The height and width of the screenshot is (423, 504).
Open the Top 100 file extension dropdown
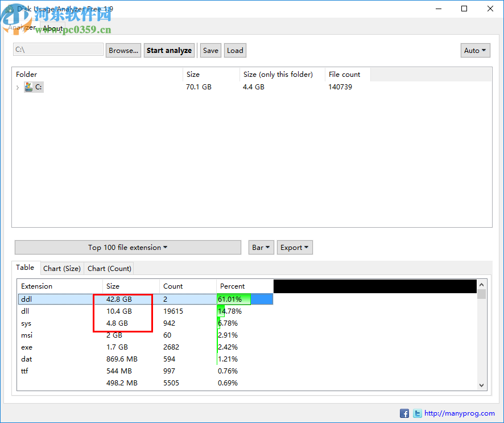pyautogui.click(x=126, y=247)
